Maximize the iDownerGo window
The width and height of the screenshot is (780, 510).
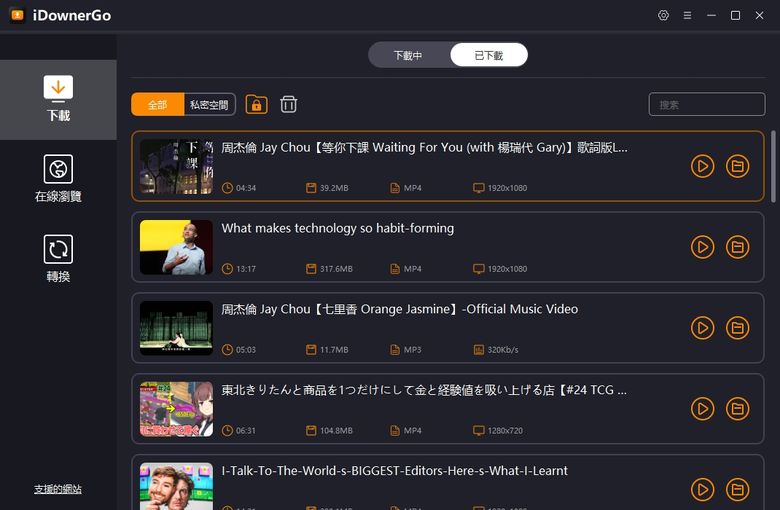[x=735, y=15]
